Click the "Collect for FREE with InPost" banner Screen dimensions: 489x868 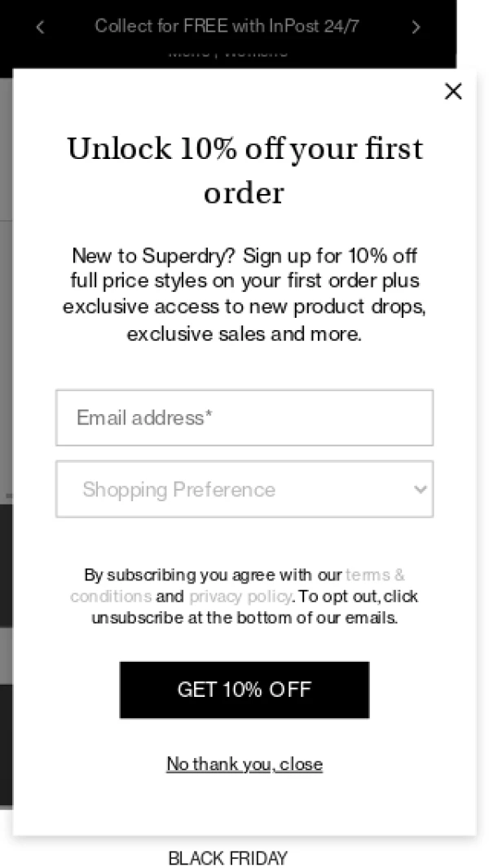(x=227, y=26)
